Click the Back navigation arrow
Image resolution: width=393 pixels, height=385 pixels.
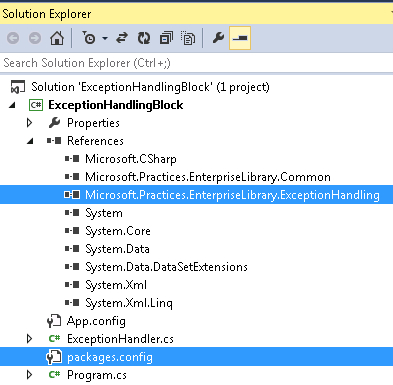[x=13, y=38]
